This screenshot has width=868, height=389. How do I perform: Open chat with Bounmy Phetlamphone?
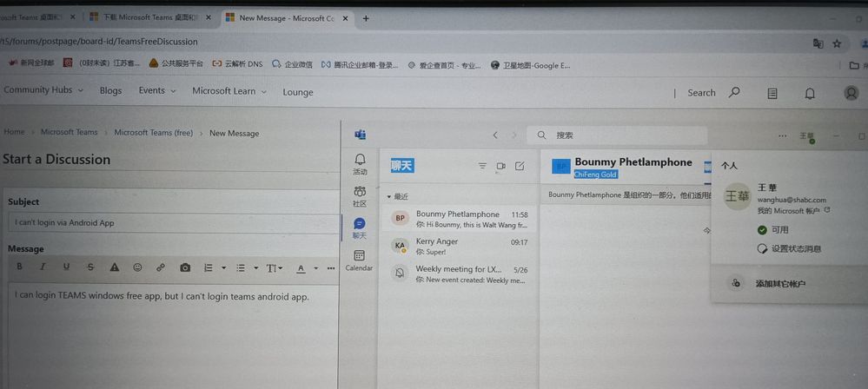tap(459, 219)
